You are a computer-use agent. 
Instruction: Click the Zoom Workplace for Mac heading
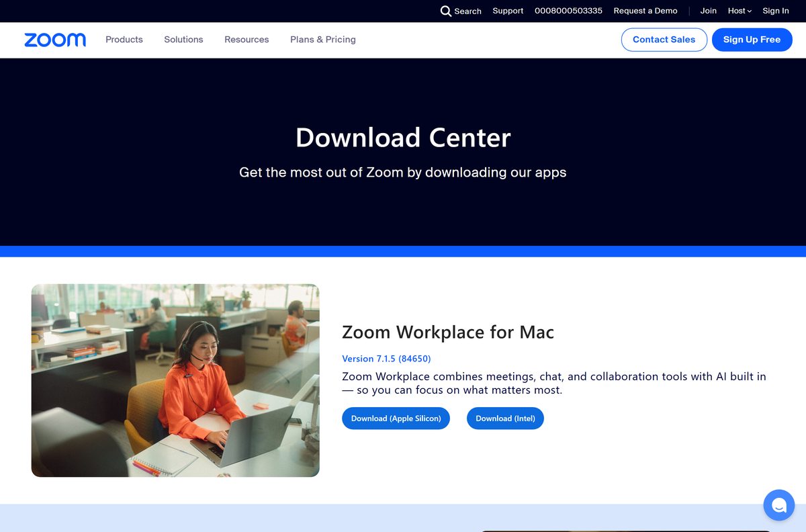448,332
